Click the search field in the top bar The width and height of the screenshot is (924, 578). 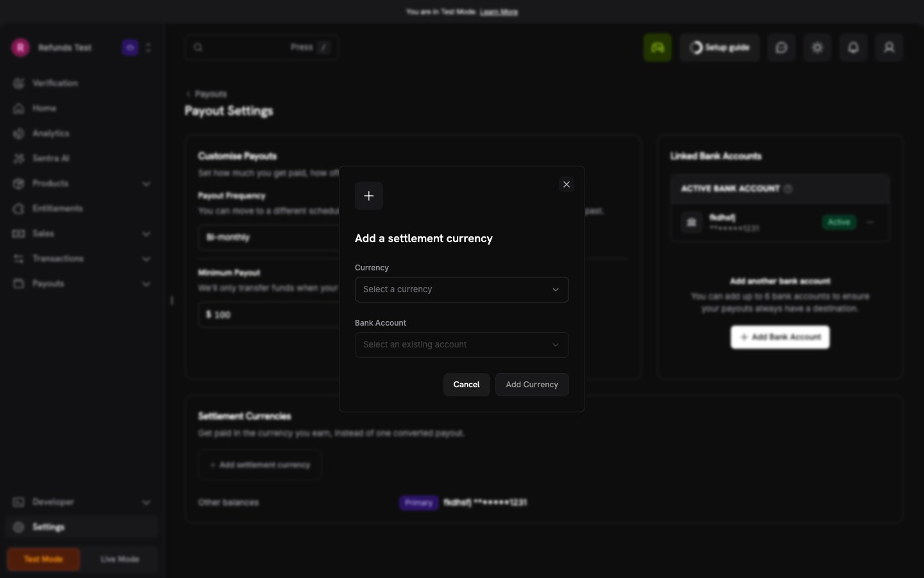262,48
